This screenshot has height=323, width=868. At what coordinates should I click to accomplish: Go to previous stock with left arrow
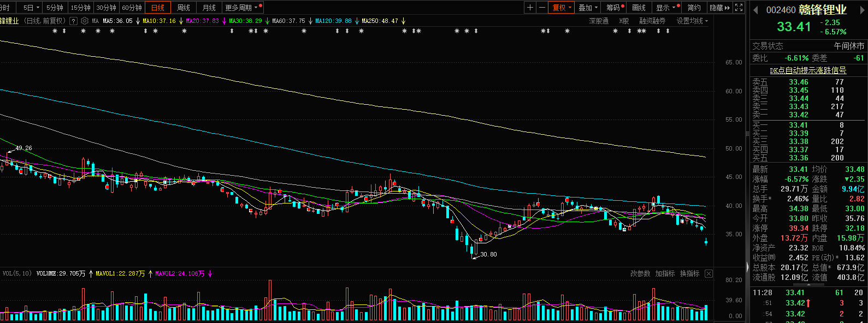point(755,10)
